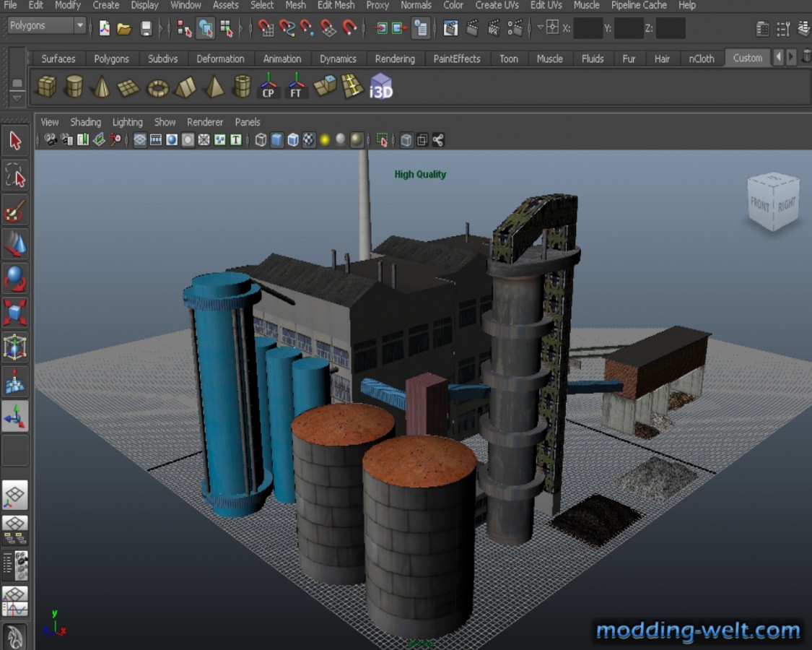
Task: Open the input mode dropdown beside X field
Action: coord(540,28)
